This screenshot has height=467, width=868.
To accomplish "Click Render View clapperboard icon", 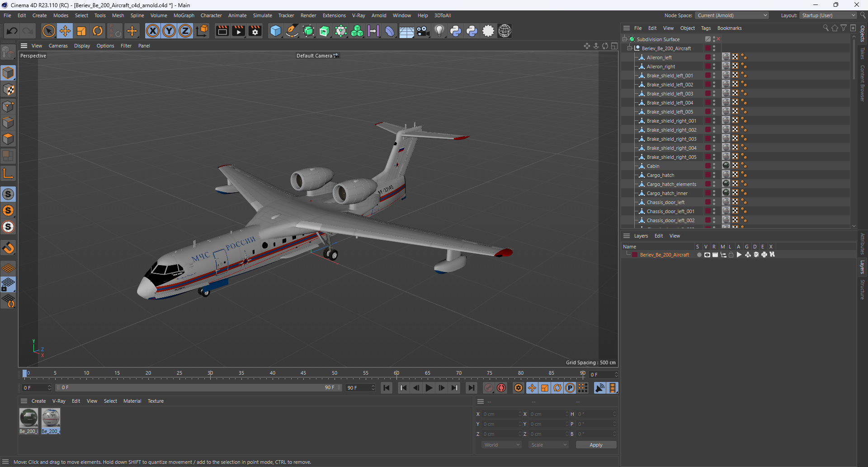I will coord(222,31).
